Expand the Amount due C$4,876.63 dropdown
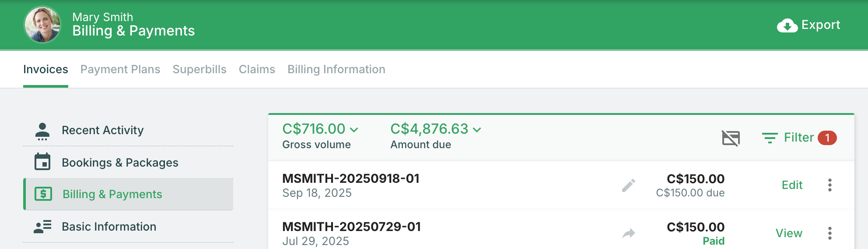Screen dimensions: 868x249 477,130
